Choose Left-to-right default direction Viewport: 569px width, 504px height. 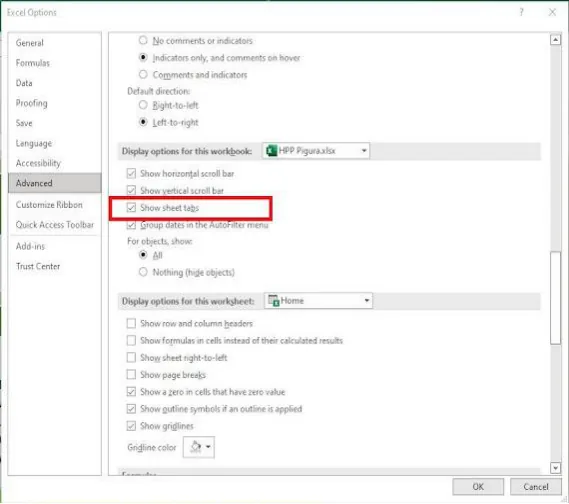pos(143,122)
